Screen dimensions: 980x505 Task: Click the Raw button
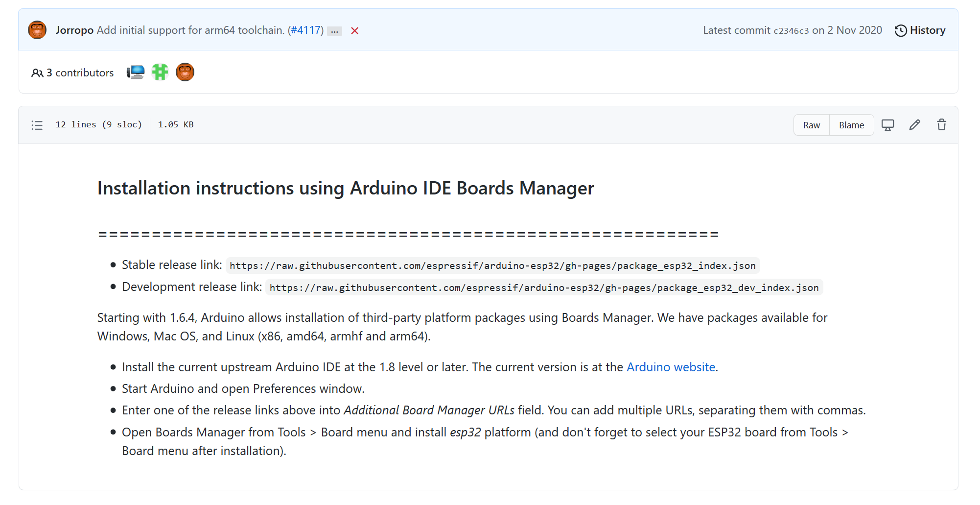pos(811,125)
